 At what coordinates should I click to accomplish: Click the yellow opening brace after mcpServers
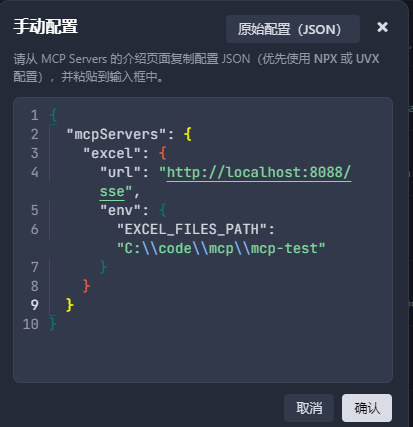point(188,134)
